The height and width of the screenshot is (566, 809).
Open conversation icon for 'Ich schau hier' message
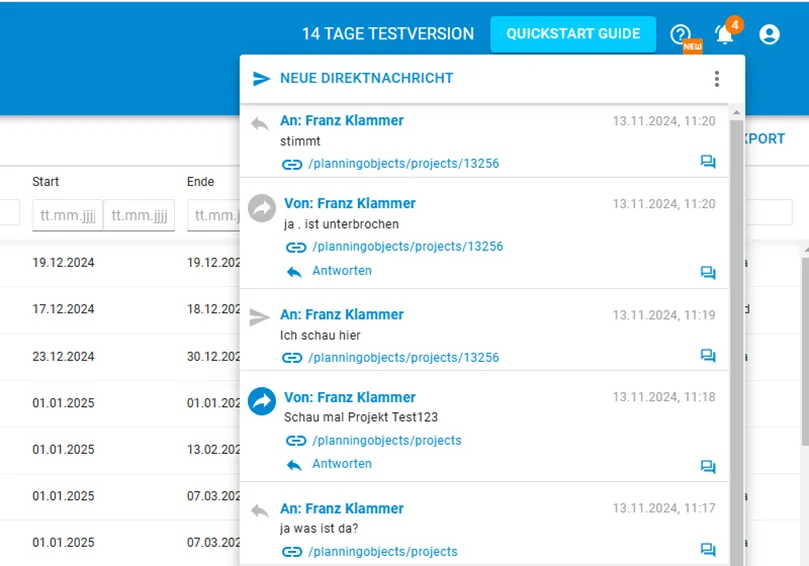coord(708,355)
